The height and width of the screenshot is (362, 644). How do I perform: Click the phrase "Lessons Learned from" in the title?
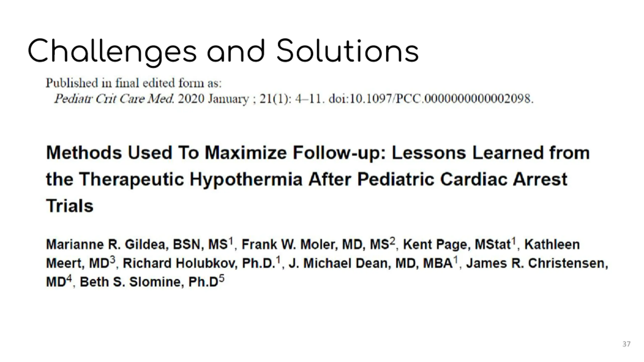tap(491, 153)
